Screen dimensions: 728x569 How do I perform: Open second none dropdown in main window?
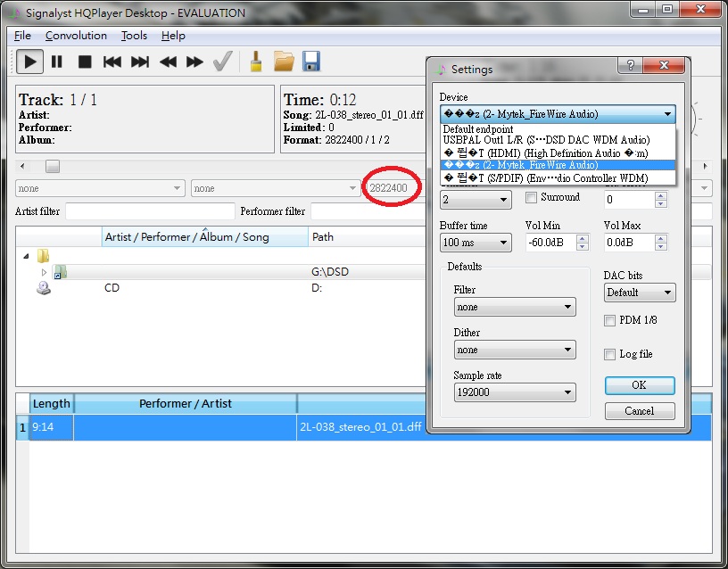coord(276,188)
